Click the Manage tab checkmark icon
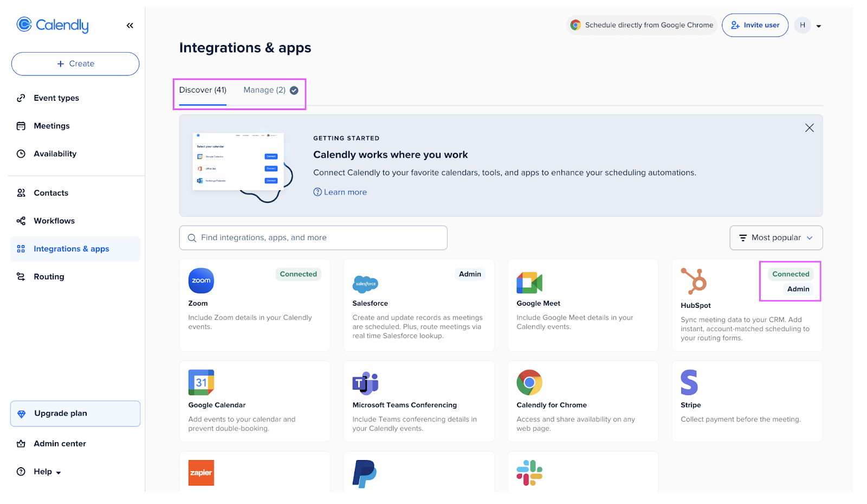Viewport: 867px width, 504px height. point(294,91)
